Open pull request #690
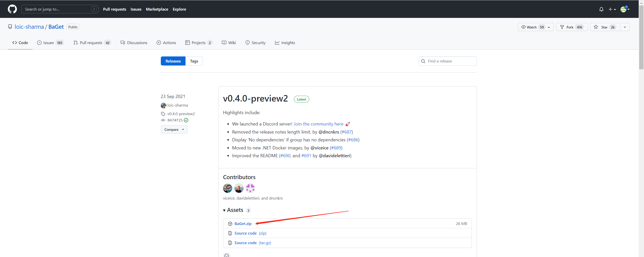Screen dimensions: 644x257 pyautogui.click(x=285, y=155)
